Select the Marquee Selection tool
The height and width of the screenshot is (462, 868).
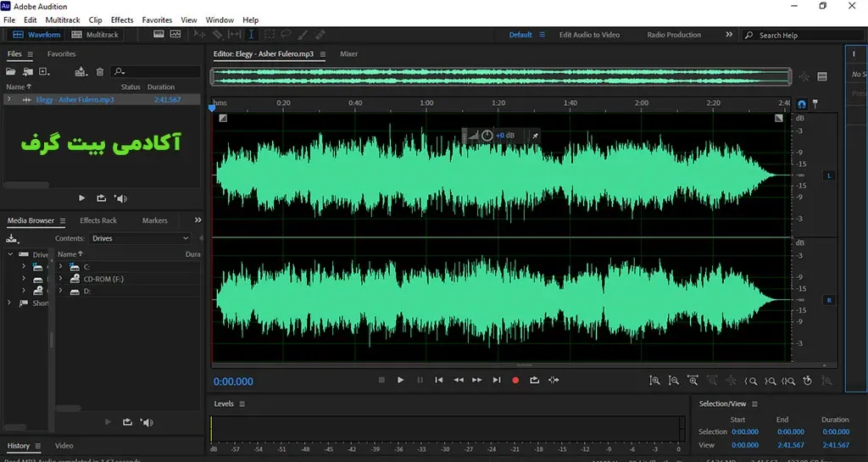click(269, 34)
